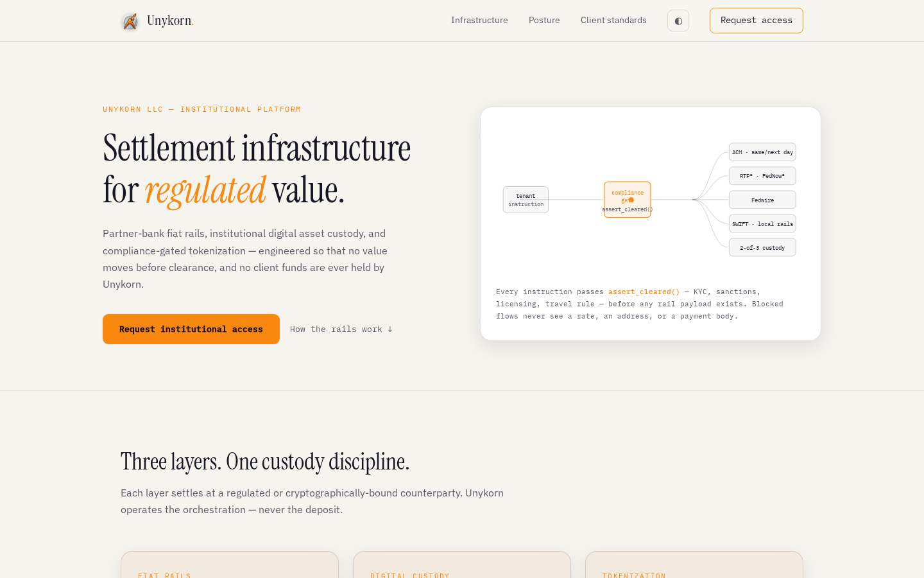This screenshot has height=578, width=924.
Task: Go to the Posture nav item
Action: click(544, 21)
